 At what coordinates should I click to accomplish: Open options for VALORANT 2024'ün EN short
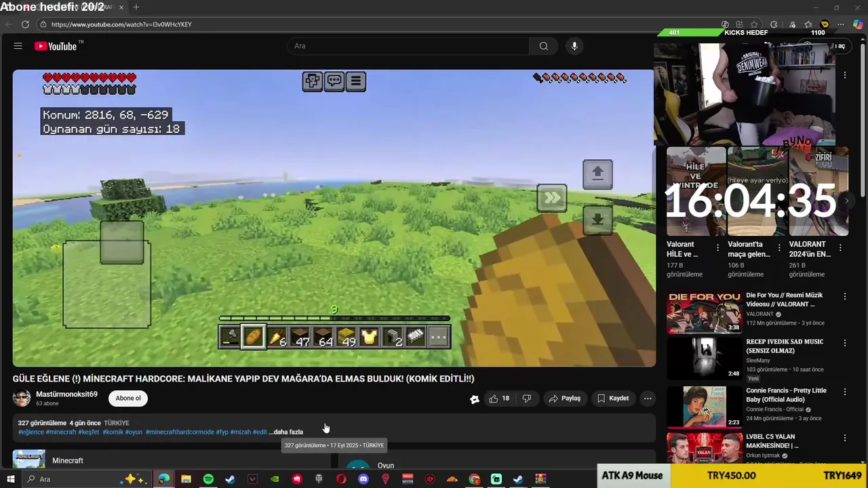[840, 248]
